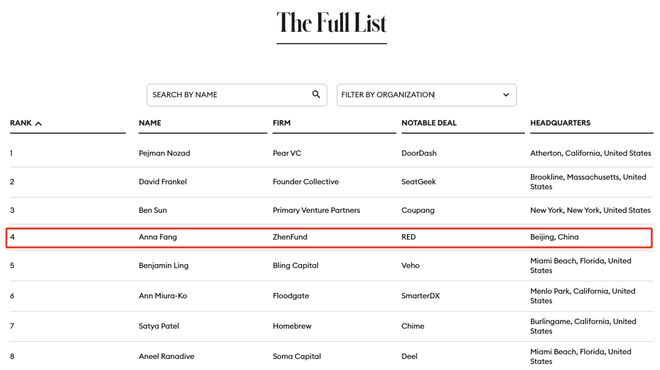The height and width of the screenshot is (370, 660).
Task: Sort by the Notable Deal column header
Action: click(x=428, y=123)
